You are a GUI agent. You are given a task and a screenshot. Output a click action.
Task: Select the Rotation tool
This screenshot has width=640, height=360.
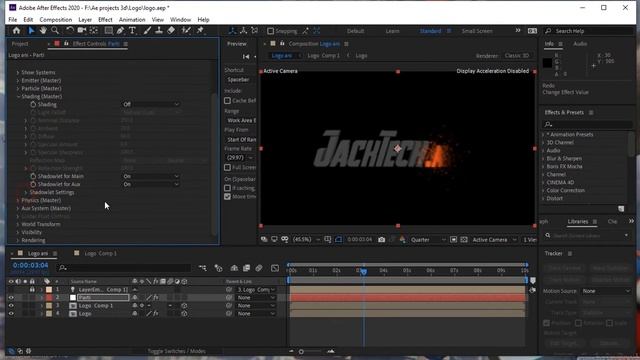[x=70, y=31]
